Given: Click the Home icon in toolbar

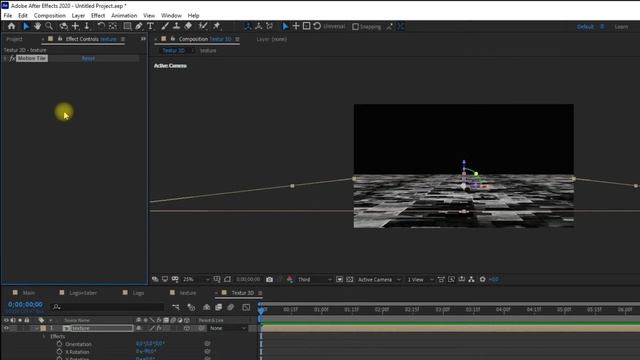Looking at the screenshot, I should 11,26.
